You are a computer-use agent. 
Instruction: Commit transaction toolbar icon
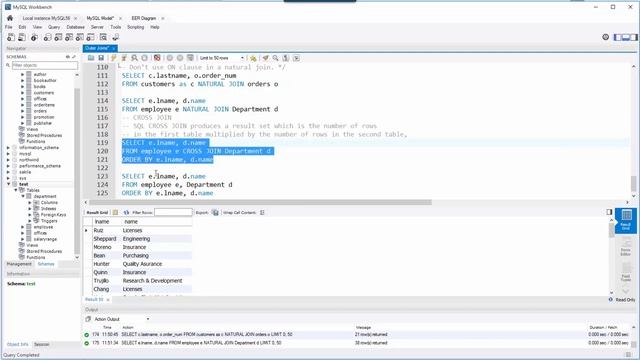click(x=170, y=58)
